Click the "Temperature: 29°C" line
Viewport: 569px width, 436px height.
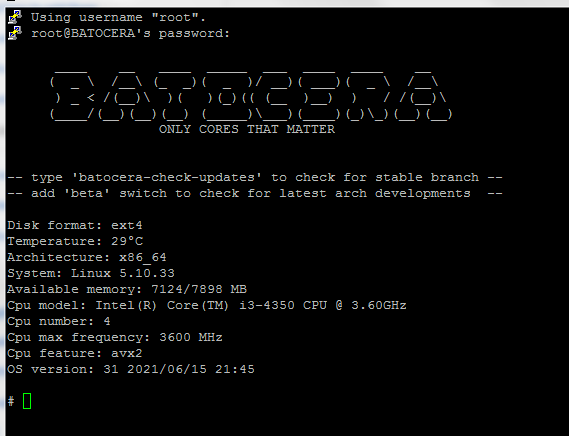(x=75, y=241)
